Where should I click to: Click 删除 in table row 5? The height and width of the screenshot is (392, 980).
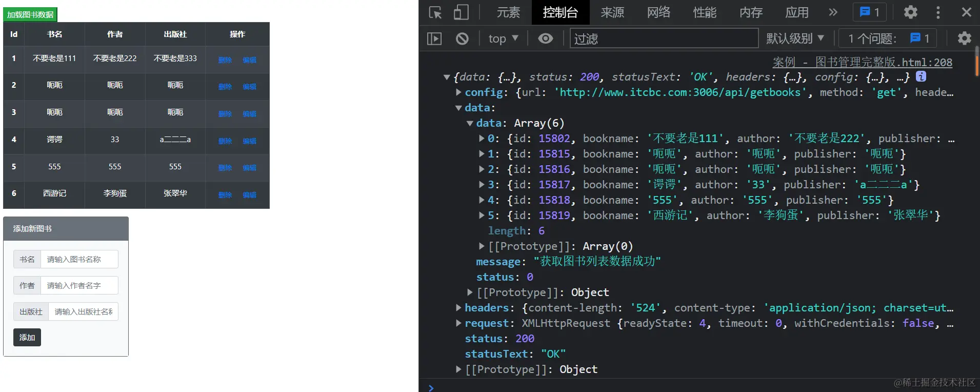click(225, 168)
